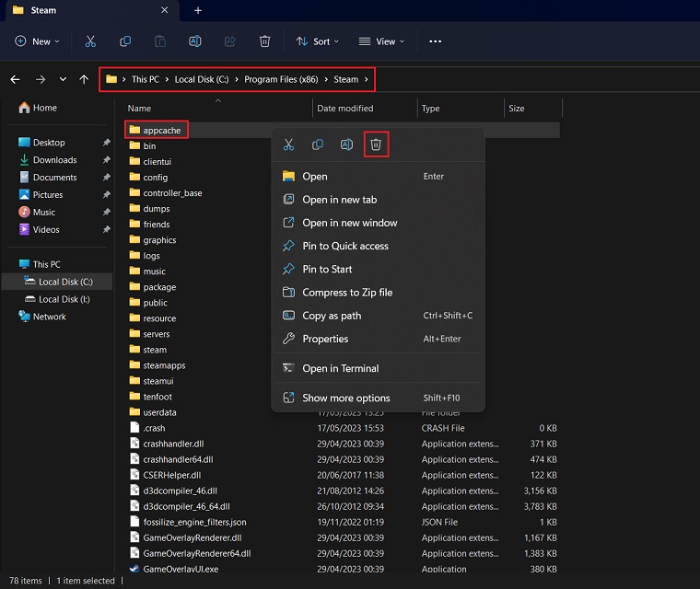Show recent locations chevron dropdown

coord(63,79)
